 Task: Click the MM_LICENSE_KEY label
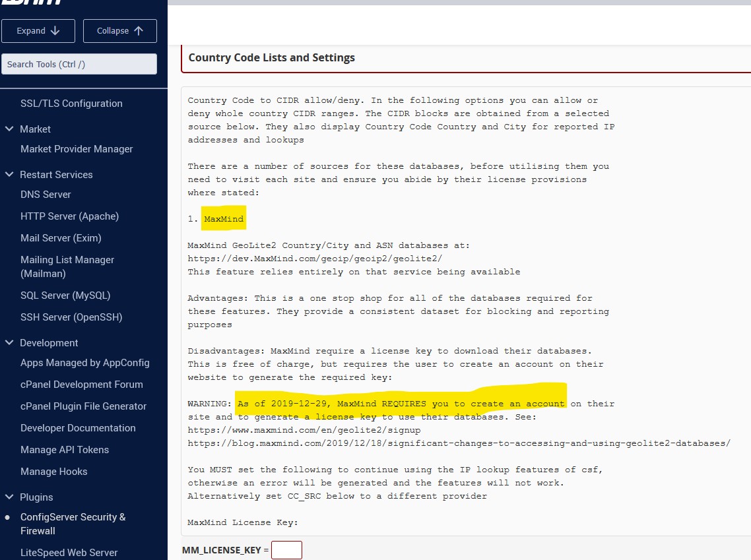click(221, 550)
